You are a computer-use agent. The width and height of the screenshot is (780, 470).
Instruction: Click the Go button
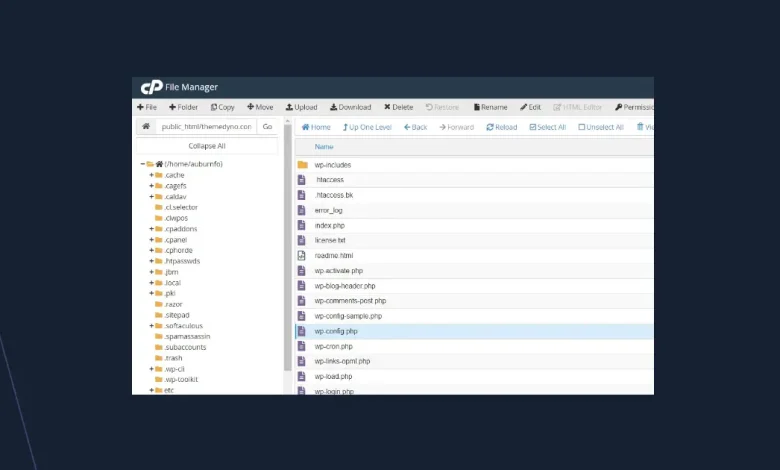coord(267,126)
